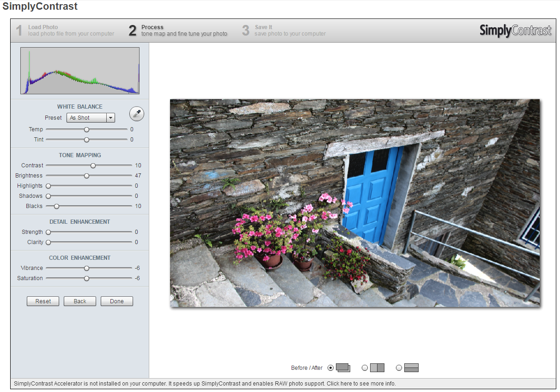Image resolution: width=560 pixels, height=392 pixels.
Task: Enable the horizontal split radio button
Action: coord(399,368)
